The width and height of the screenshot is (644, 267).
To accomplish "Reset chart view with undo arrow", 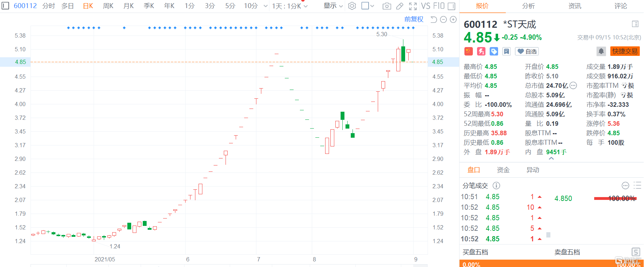I will click(434, 20).
